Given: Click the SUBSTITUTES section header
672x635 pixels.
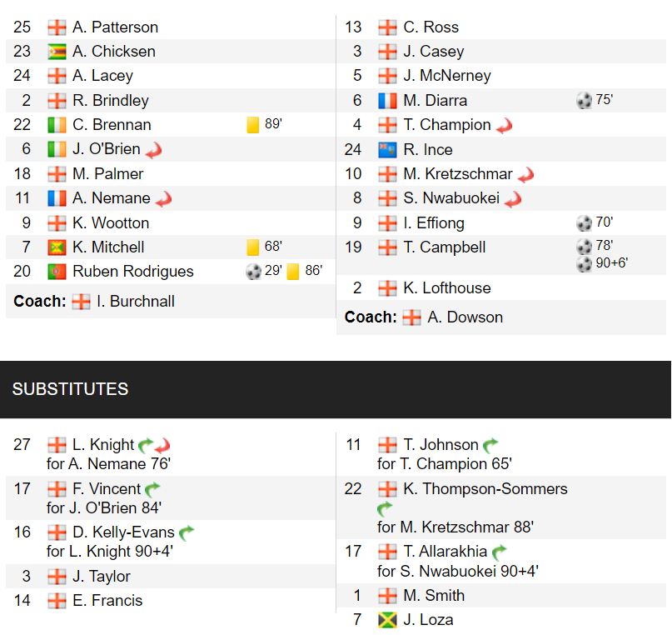Looking at the screenshot, I should point(71,389).
